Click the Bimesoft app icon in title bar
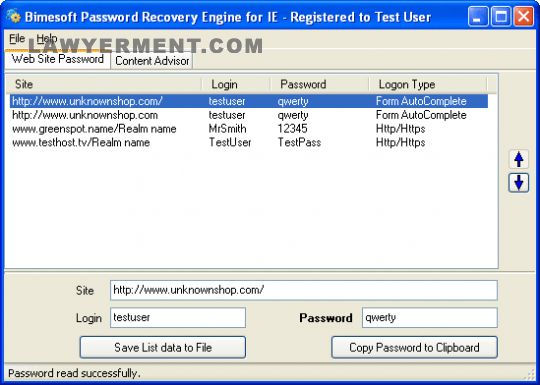The height and width of the screenshot is (385, 540). pos(13,16)
